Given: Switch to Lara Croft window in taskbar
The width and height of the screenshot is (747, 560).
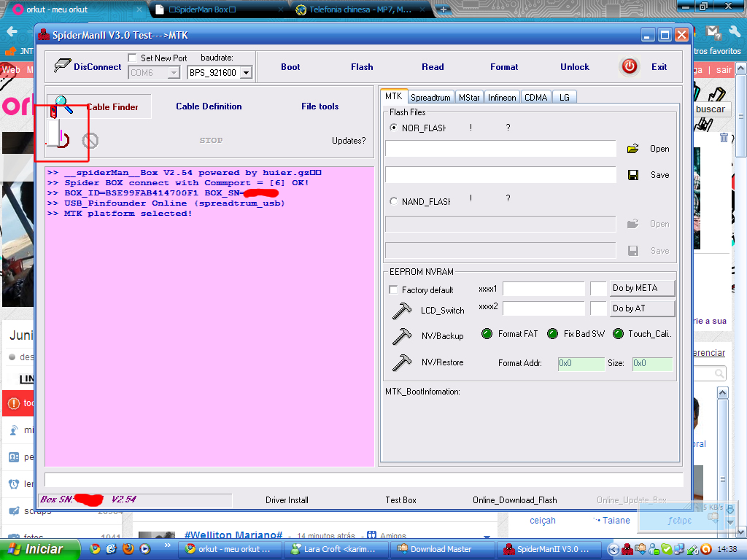Looking at the screenshot, I should pos(335,549).
